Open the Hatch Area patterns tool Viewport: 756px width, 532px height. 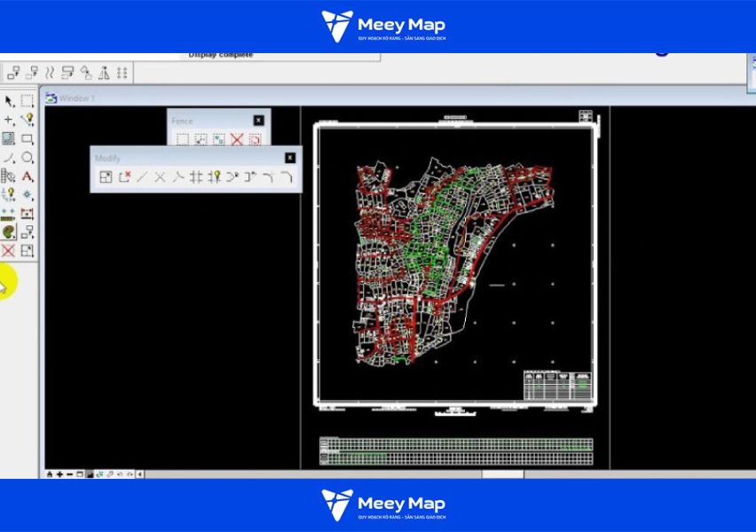click(x=9, y=139)
